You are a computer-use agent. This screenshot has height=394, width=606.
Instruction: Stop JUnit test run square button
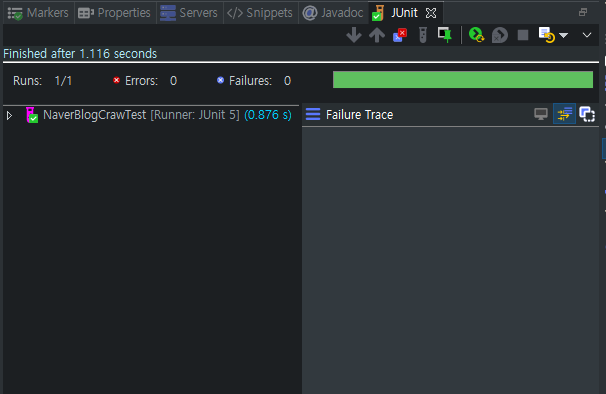[523, 35]
